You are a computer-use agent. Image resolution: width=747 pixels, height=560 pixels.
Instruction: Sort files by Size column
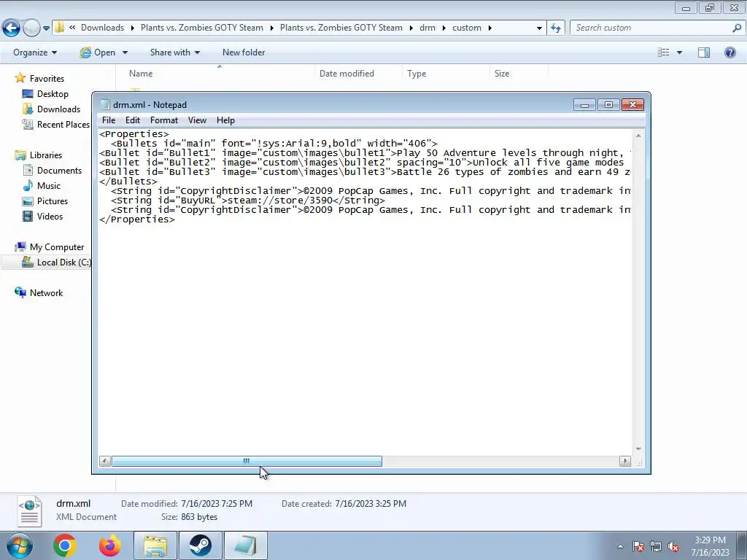(x=502, y=74)
